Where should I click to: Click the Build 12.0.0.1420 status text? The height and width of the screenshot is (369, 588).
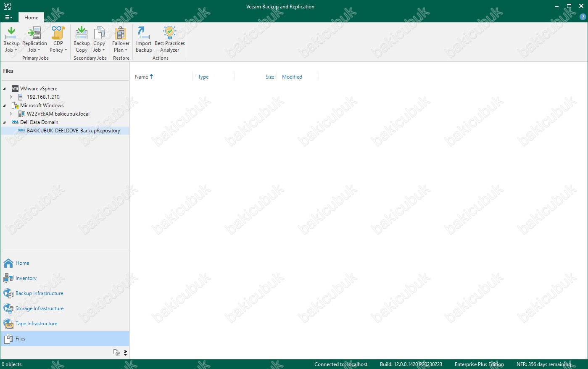[x=411, y=364]
